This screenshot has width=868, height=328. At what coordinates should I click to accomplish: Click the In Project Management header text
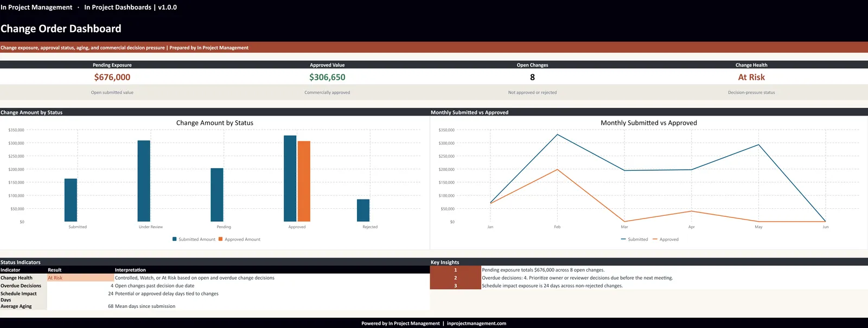(x=36, y=8)
